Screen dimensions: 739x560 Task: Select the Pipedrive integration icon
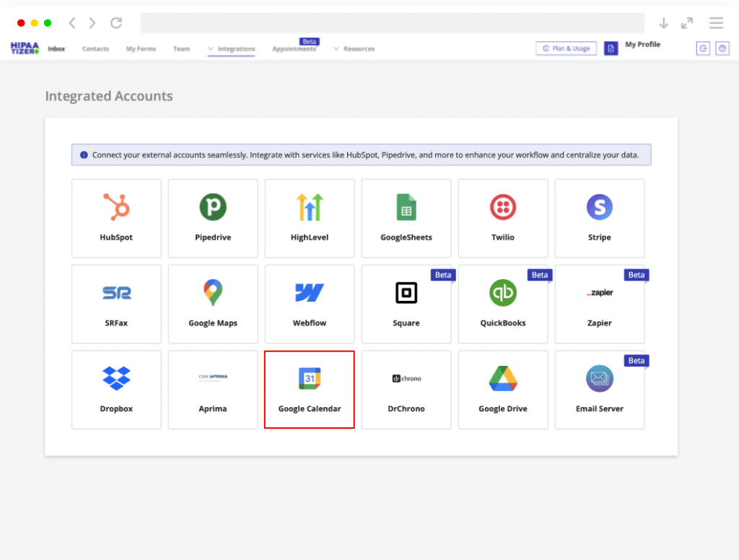(213, 207)
